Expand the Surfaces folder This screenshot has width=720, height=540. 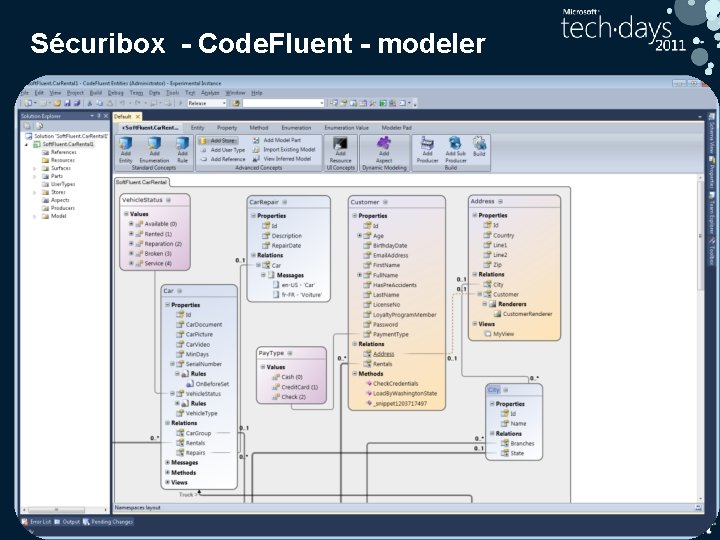click(34, 169)
